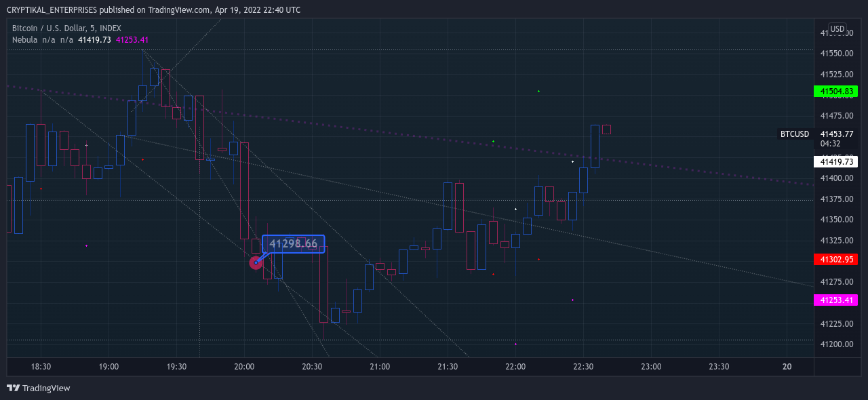Viewport: 868px width, 400px height.
Task: Select the 41298.66 price callout label
Action: tap(294, 244)
